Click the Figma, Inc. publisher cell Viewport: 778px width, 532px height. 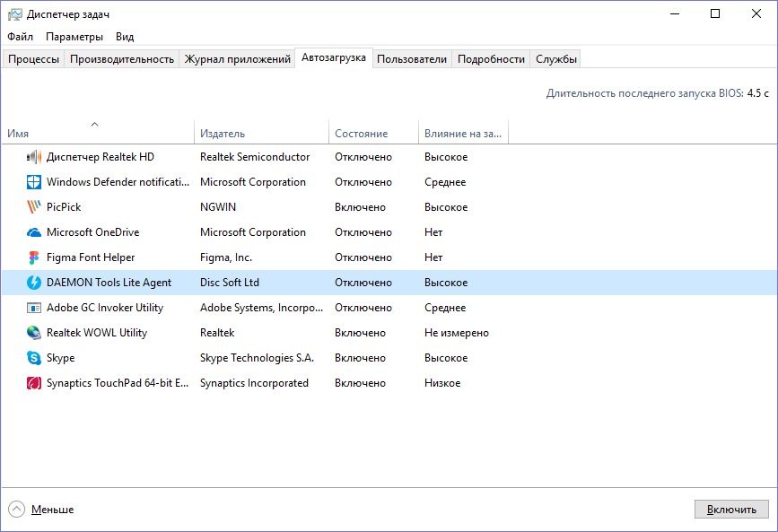pyautogui.click(x=226, y=257)
